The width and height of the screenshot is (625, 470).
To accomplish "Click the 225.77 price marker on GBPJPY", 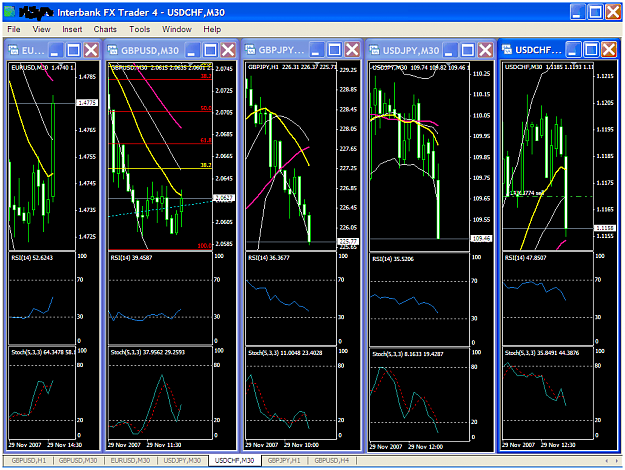I will tap(348, 242).
